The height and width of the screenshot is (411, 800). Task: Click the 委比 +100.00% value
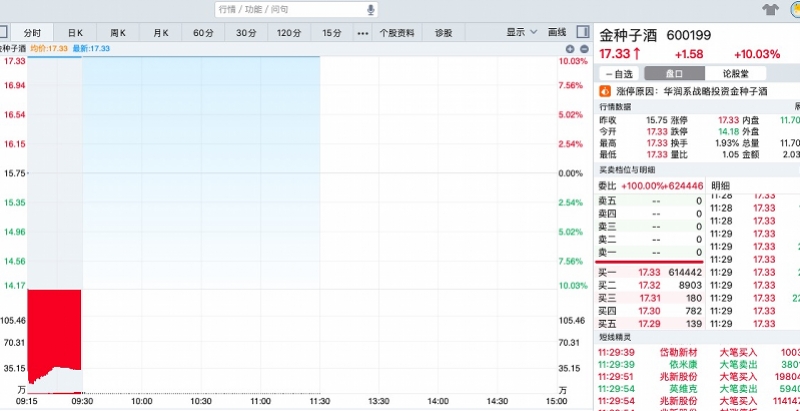pos(643,186)
